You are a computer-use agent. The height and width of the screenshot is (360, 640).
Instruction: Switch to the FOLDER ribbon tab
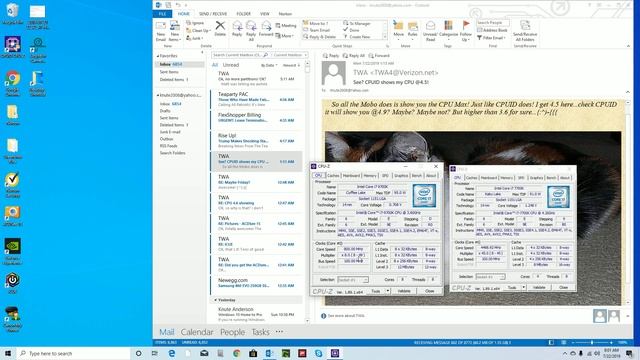coord(243,14)
